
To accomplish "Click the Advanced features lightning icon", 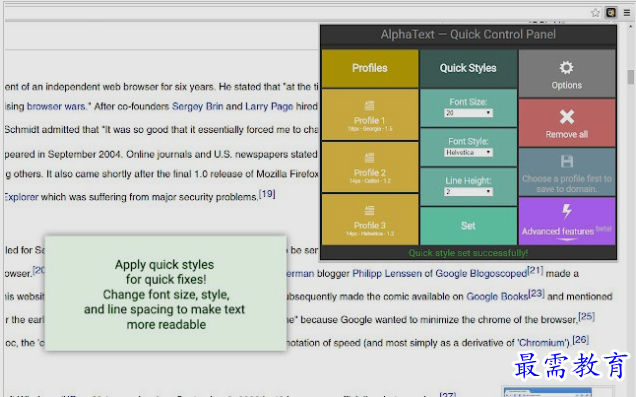I will pos(567,211).
